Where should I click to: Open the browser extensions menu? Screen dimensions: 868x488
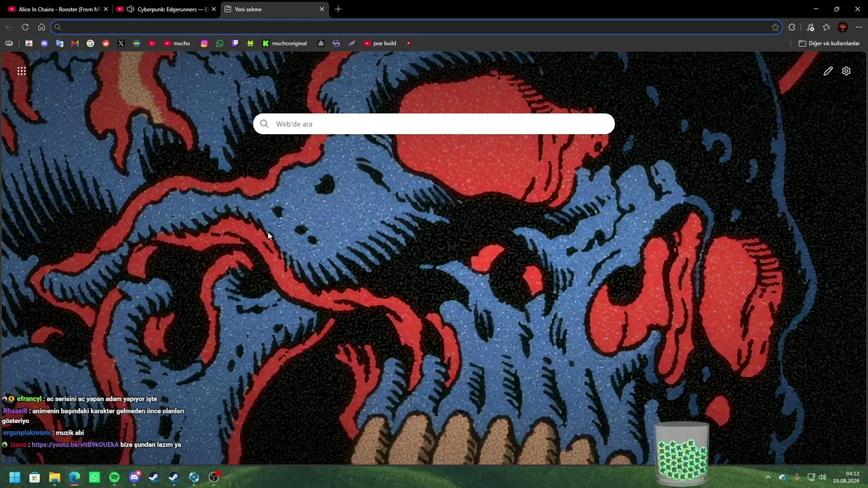coord(792,27)
